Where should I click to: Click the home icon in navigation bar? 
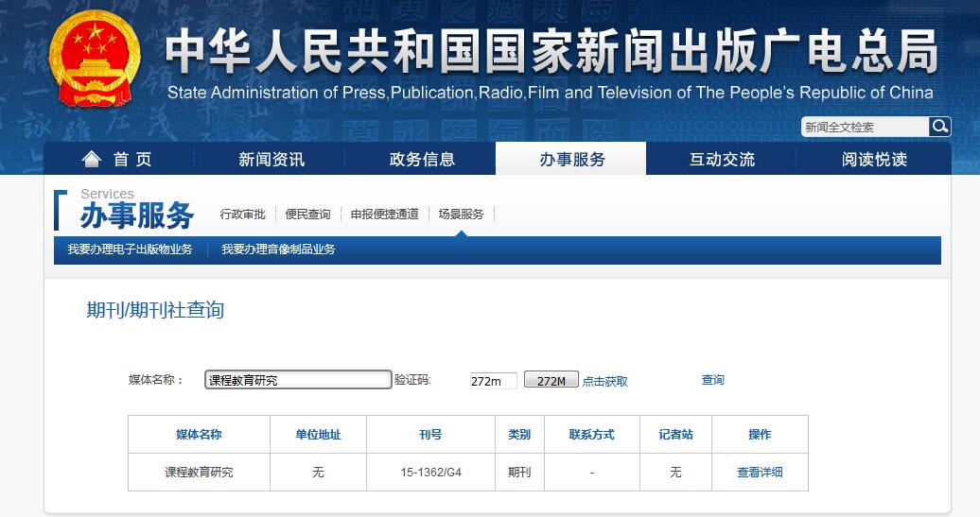(92, 160)
